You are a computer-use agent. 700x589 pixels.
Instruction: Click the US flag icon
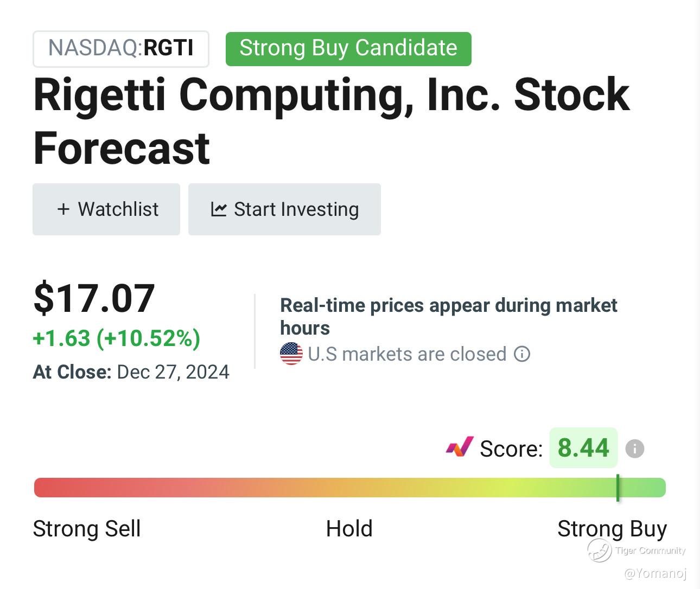291,354
